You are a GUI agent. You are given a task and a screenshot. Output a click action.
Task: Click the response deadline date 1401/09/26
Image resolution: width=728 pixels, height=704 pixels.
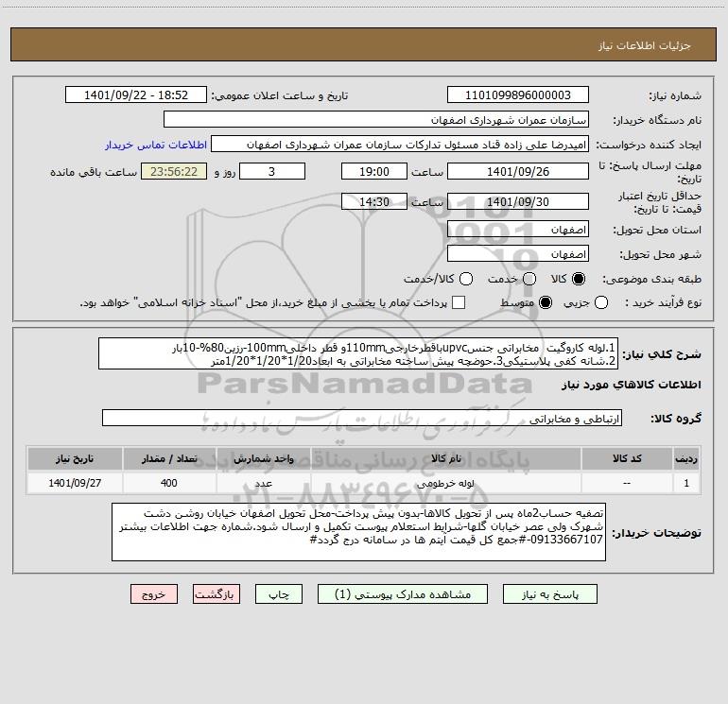(518, 171)
